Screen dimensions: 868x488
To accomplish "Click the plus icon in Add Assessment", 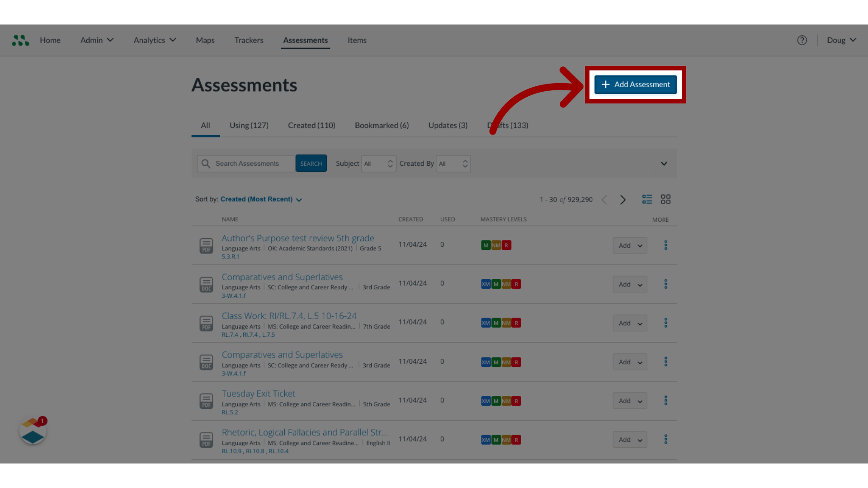I will 606,84.
